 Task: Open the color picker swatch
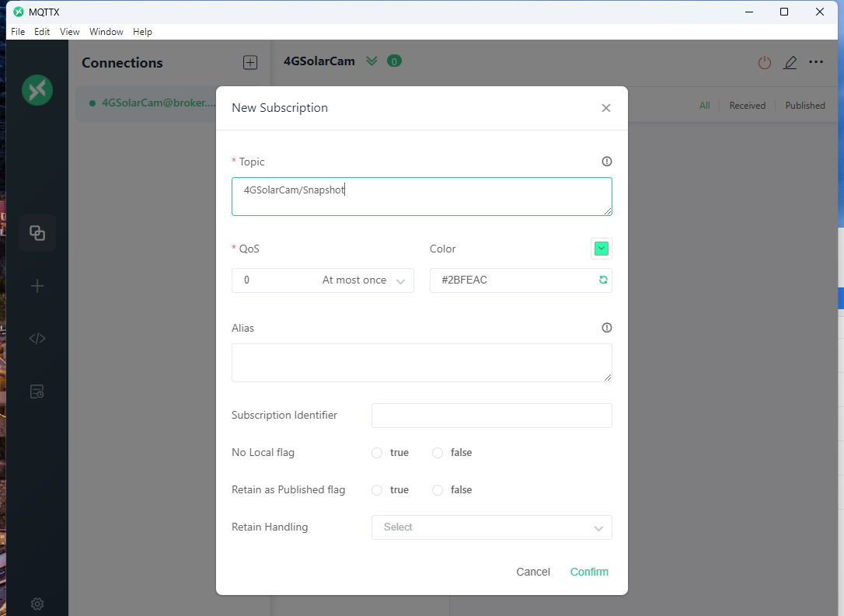602,249
